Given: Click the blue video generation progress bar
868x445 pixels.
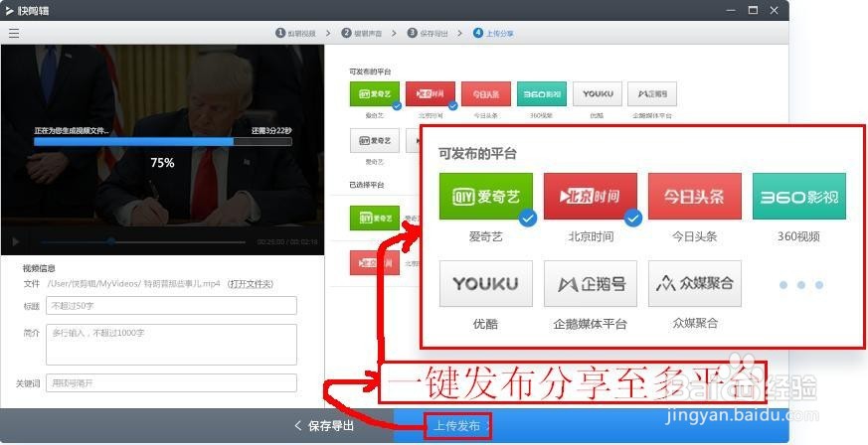Looking at the screenshot, I should [x=163, y=141].
